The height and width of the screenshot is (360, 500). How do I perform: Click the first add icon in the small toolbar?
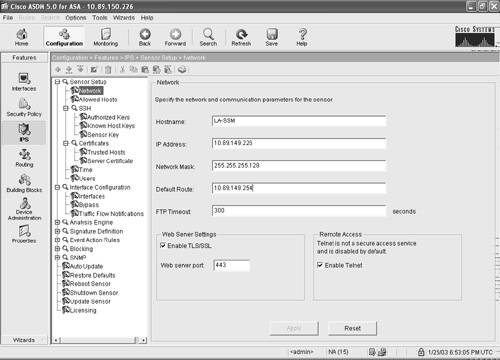[58, 69]
